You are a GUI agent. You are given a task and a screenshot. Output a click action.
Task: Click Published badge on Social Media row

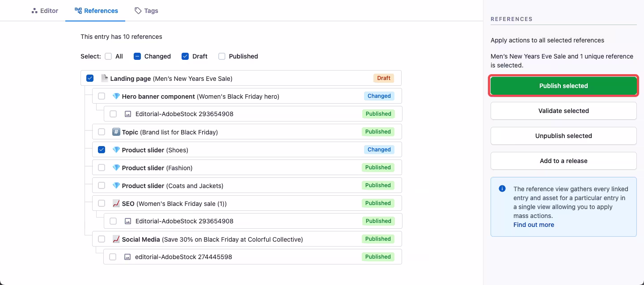tap(378, 239)
